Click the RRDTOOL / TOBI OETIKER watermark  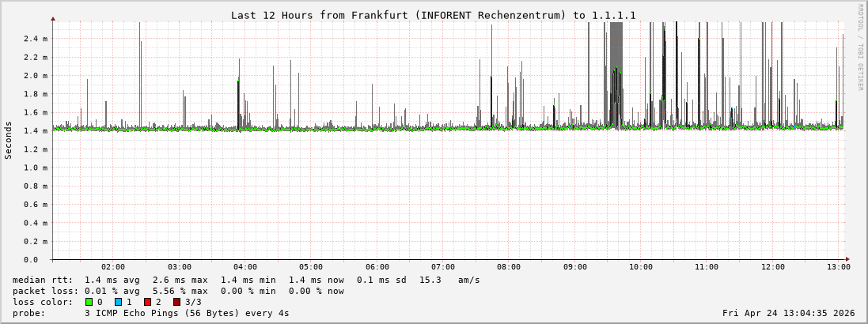[860, 47]
